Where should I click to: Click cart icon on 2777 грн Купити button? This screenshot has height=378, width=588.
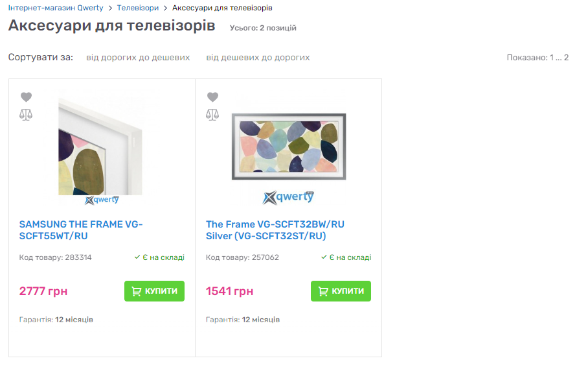[x=137, y=291]
